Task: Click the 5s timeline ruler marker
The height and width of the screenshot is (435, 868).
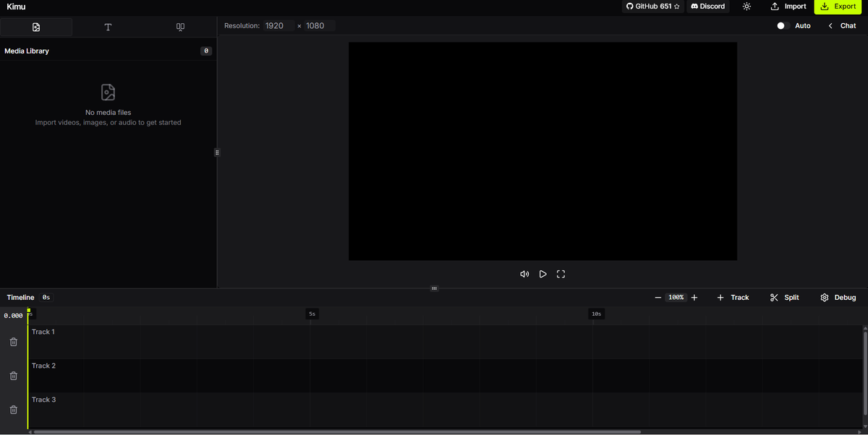Action: (x=312, y=314)
